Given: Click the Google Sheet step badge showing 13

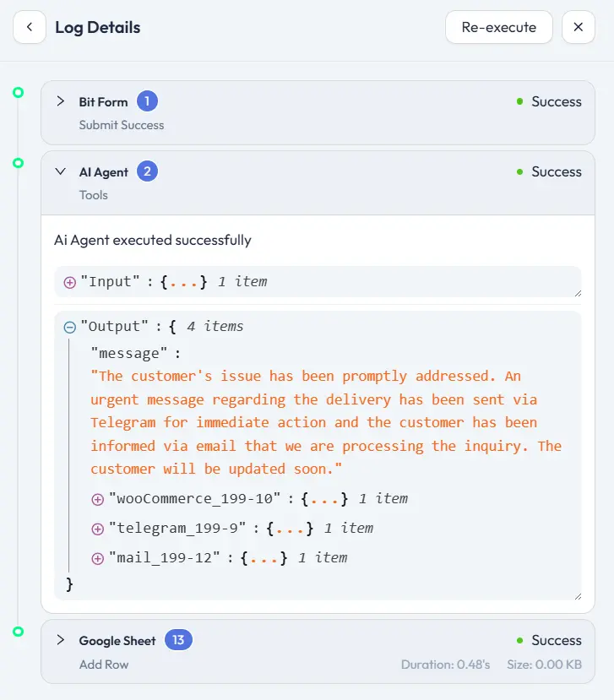Looking at the screenshot, I should (x=177, y=641).
